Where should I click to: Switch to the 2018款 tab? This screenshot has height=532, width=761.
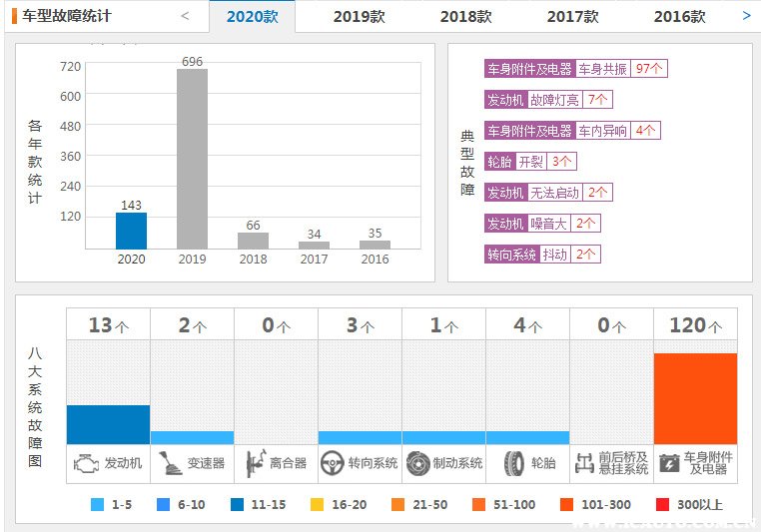pyautogui.click(x=465, y=17)
